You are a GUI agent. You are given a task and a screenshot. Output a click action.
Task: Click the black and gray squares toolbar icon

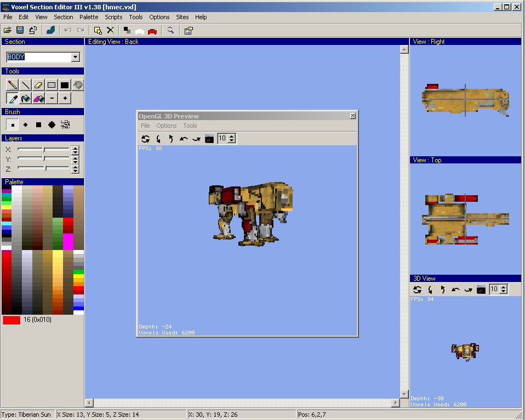click(127, 31)
